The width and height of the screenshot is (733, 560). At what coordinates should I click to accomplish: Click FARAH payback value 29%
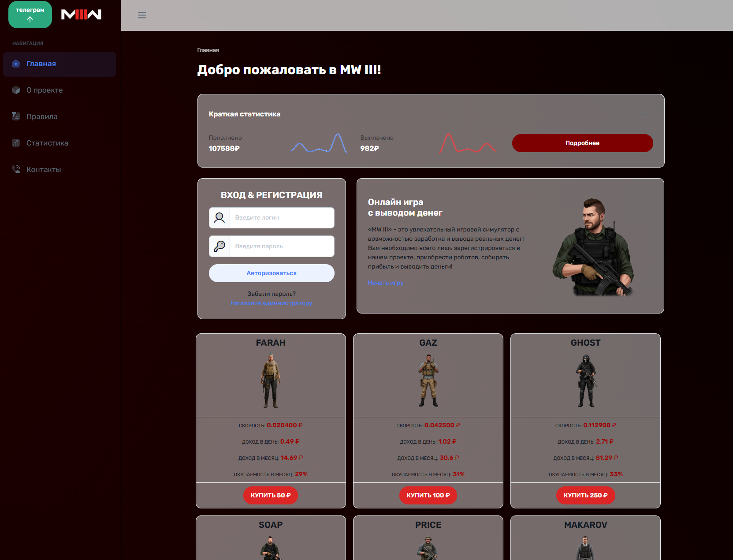(x=301, y=474)
